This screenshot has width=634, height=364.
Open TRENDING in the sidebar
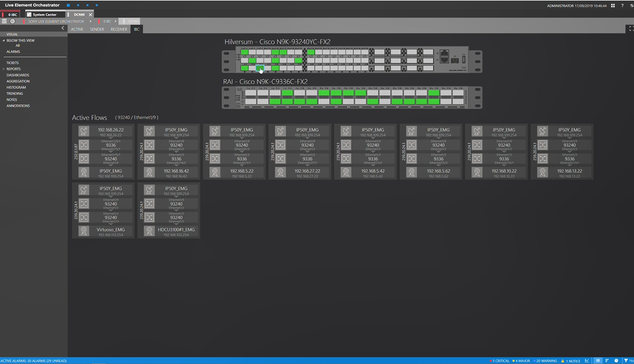15,94
